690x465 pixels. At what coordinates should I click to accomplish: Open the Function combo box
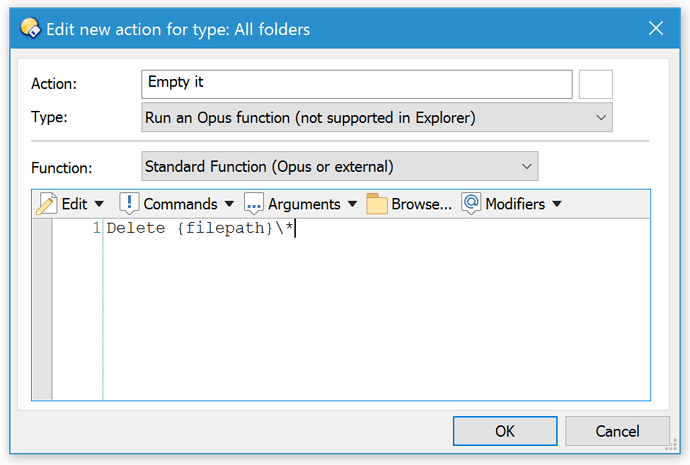(x=340, y=166)
